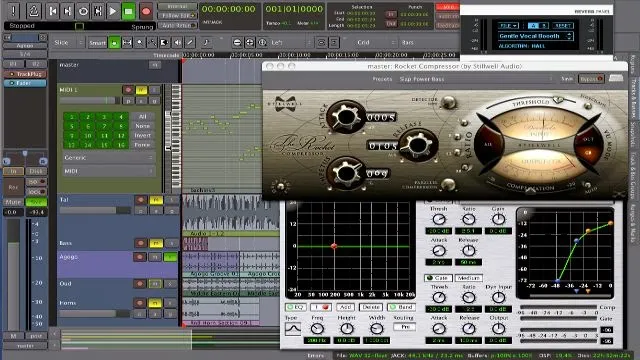Arm global record with red button
The image size is (640, 360).
tap(146, 11)
